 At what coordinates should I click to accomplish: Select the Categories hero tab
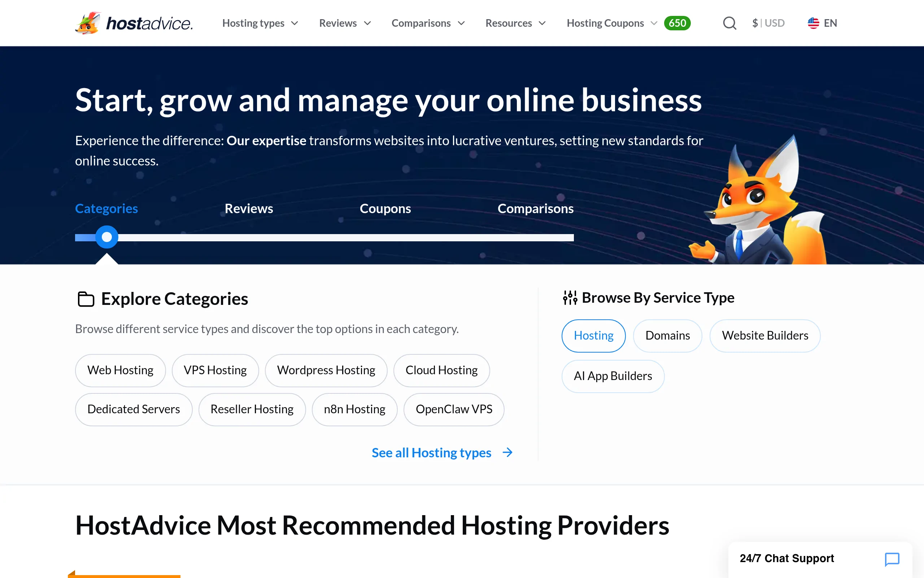point(106,208)
